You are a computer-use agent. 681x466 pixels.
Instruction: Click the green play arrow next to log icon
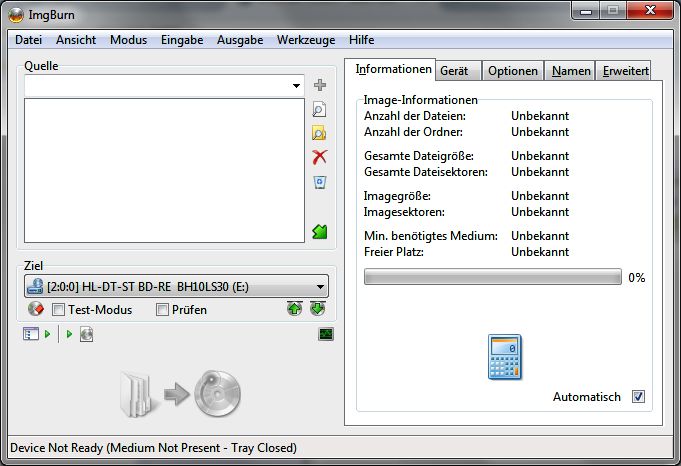[48, 334]
